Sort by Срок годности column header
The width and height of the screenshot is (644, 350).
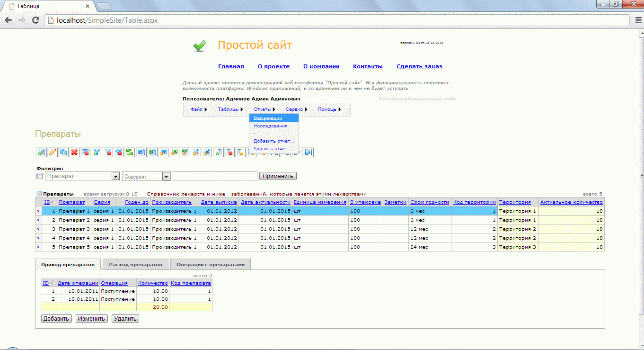pos(429,202)
